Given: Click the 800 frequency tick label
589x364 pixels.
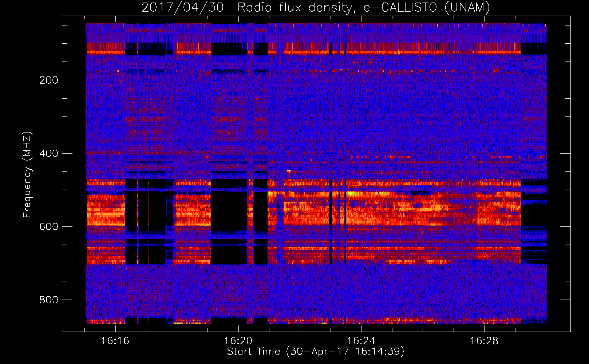Looking at the screenshot, I should [x=49, y=300].
